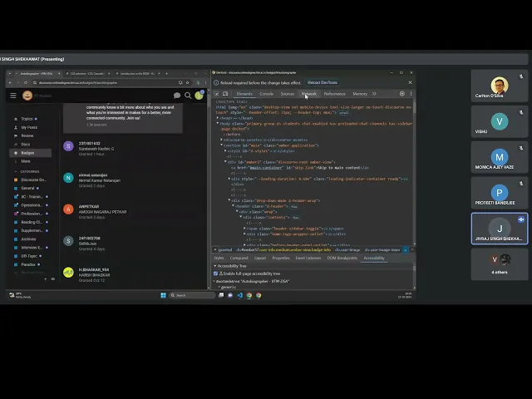
Task: Click the orange A avatar for ANPETKAR
Action: (x=68, y=209)
